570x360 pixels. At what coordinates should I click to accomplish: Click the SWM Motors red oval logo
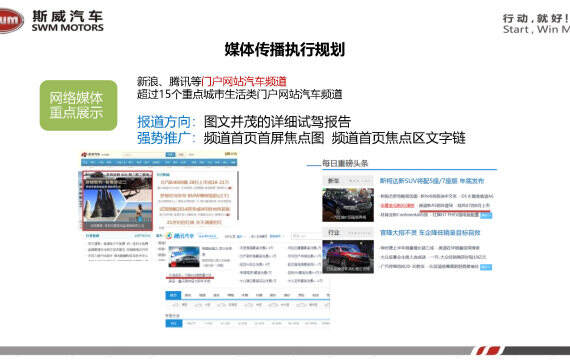(11, 21)
